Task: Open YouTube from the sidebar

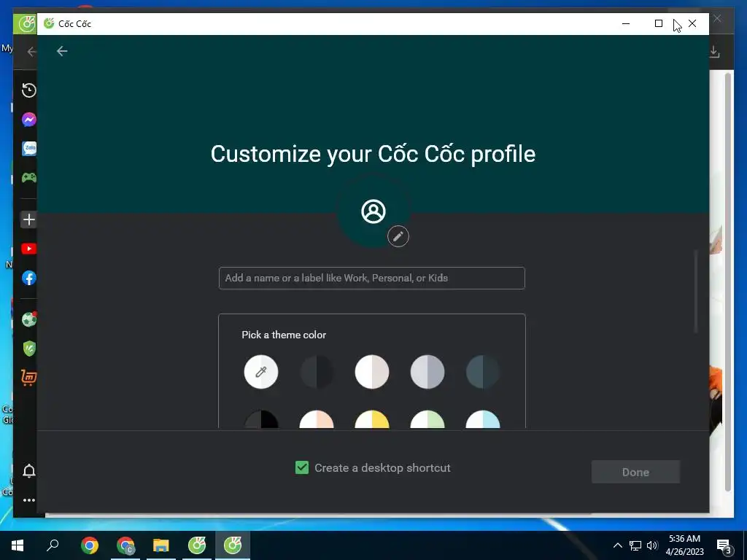Action: pyautogui.click(x=29, y=249)
